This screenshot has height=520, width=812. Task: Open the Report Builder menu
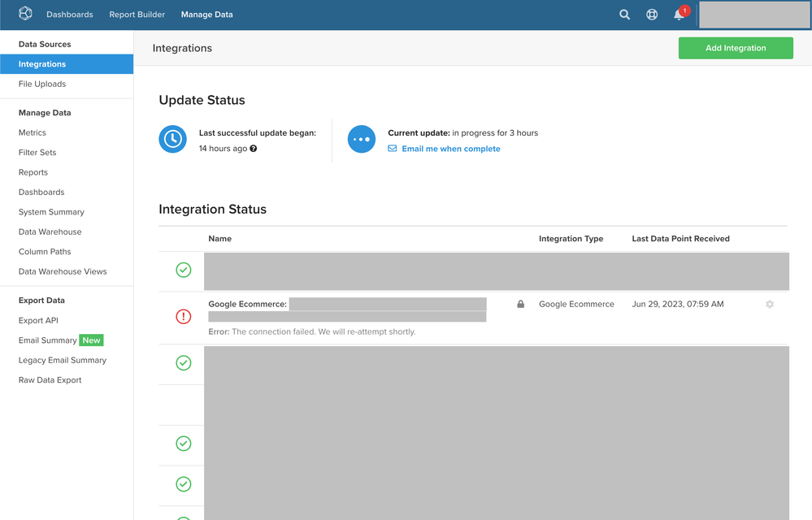point(137,15)
